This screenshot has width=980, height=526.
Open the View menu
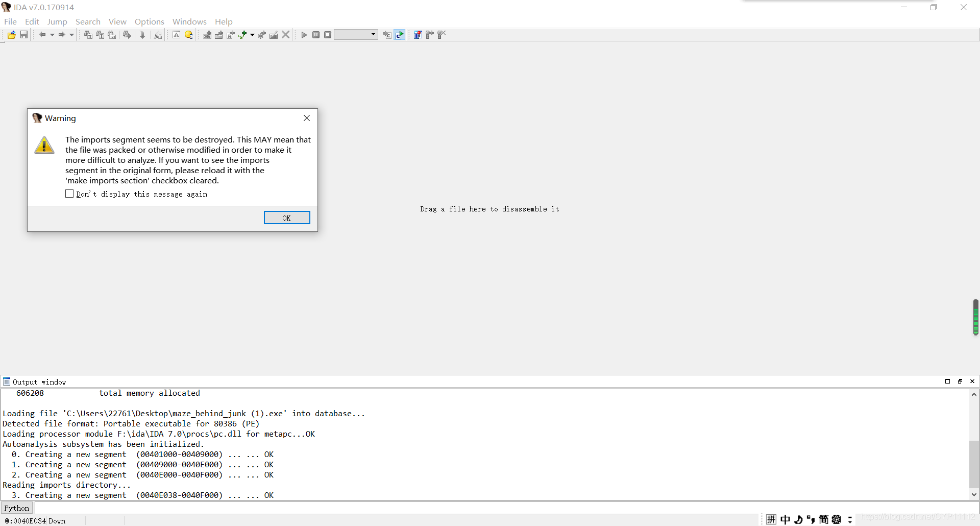click(117, 21)
